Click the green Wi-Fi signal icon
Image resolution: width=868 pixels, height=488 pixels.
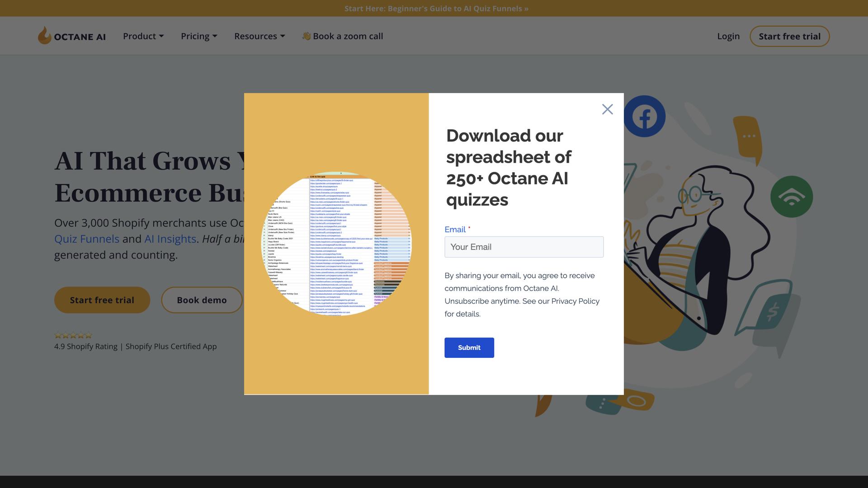tap(791, 197)
